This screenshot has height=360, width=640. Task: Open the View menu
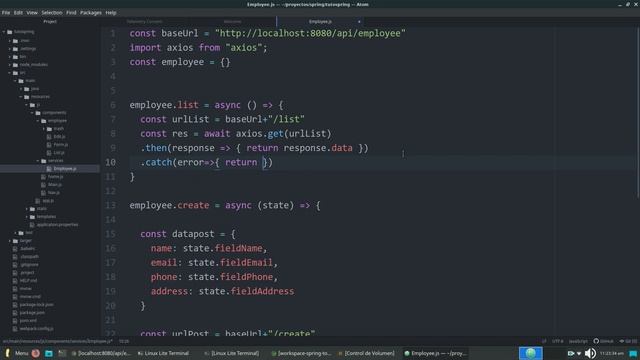pyautogui.click(x=32, y=13)
